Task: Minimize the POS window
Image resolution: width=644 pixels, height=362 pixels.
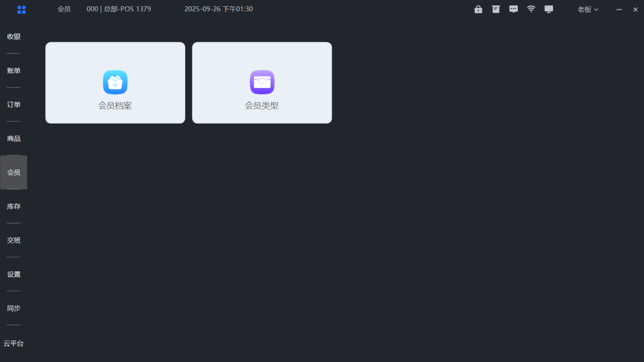Action: [x=619, y=10]
